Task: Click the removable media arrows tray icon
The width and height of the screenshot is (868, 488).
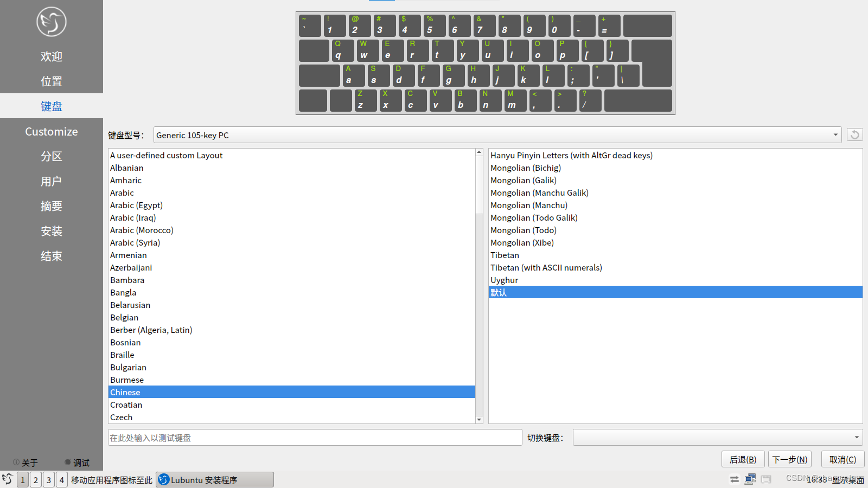Action: click(735, 479)
